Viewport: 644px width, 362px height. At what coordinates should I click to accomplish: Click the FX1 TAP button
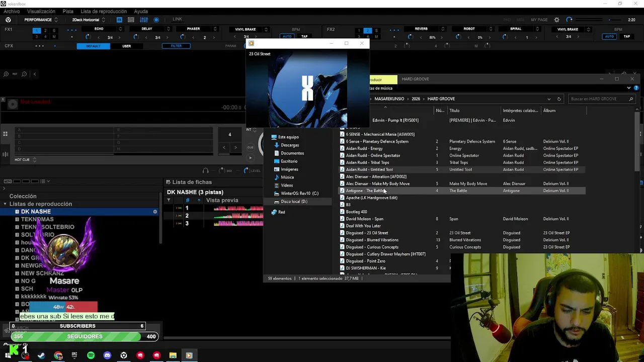click(x=304, y=36)
